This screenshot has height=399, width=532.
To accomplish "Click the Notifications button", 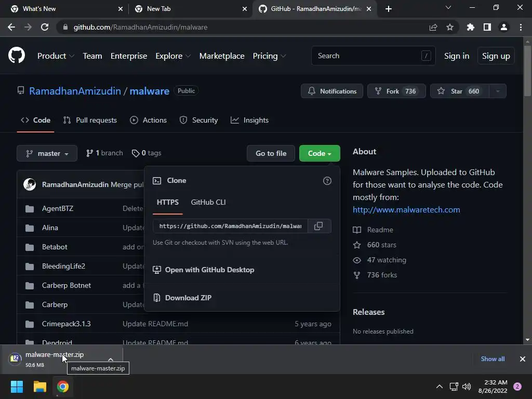I will coord(332,91).
